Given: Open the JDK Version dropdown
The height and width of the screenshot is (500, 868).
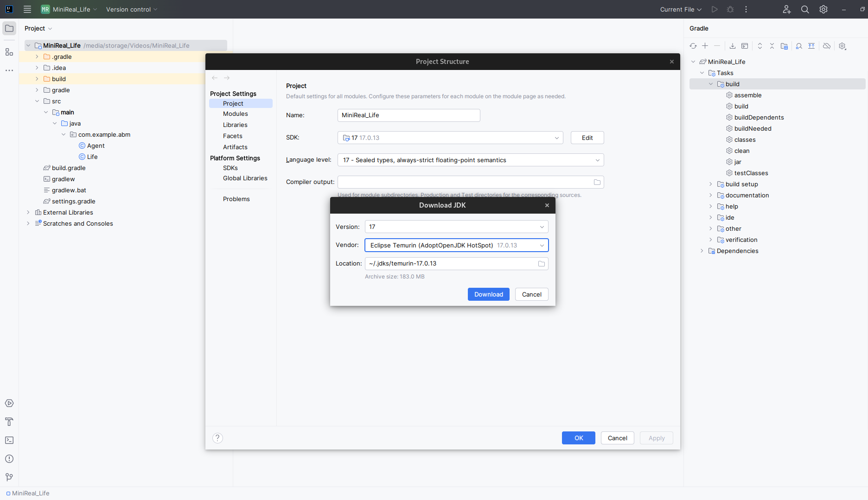Looking at the screenshot, I should coord(456,227).
